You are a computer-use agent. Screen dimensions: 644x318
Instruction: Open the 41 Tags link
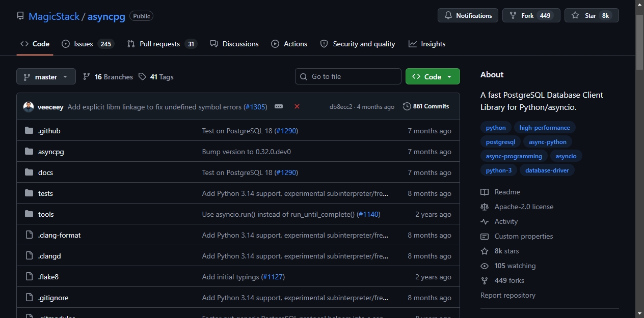156,77
